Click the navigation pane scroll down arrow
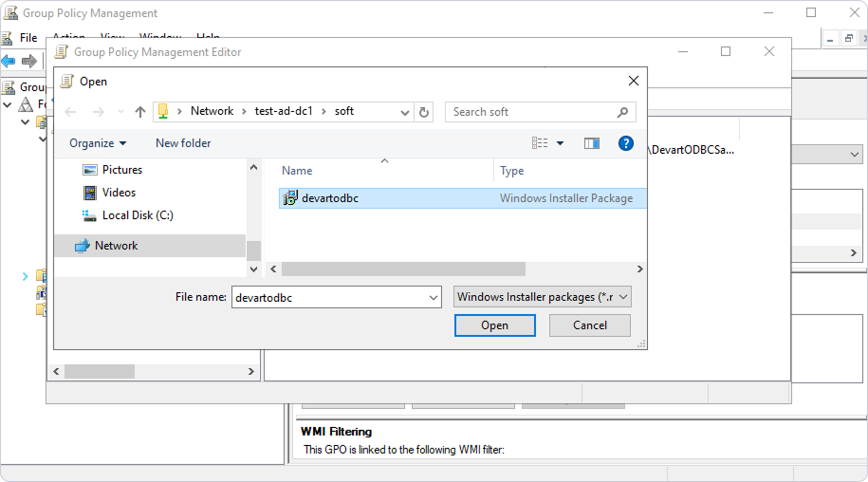 click(253, 269)
